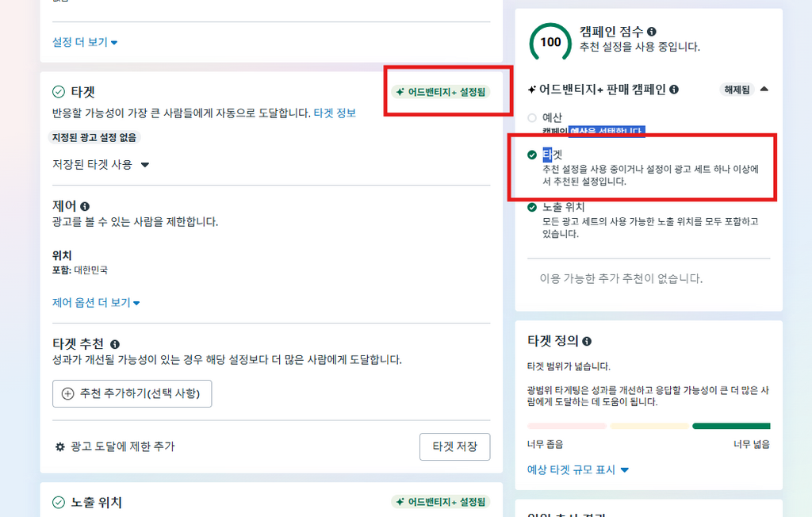Click the 타겟 추천 heading text
Viewport: 812px width, 517px height.
[79, 344]
